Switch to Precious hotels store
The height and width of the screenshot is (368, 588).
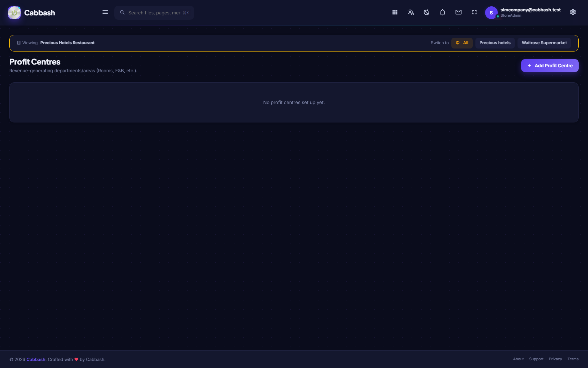[x=495, y=43]
